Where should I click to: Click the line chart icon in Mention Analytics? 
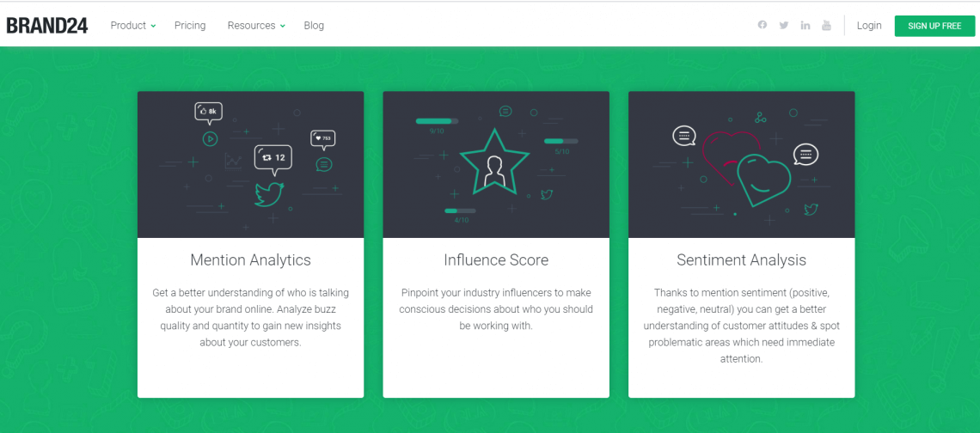click(233, 162)
